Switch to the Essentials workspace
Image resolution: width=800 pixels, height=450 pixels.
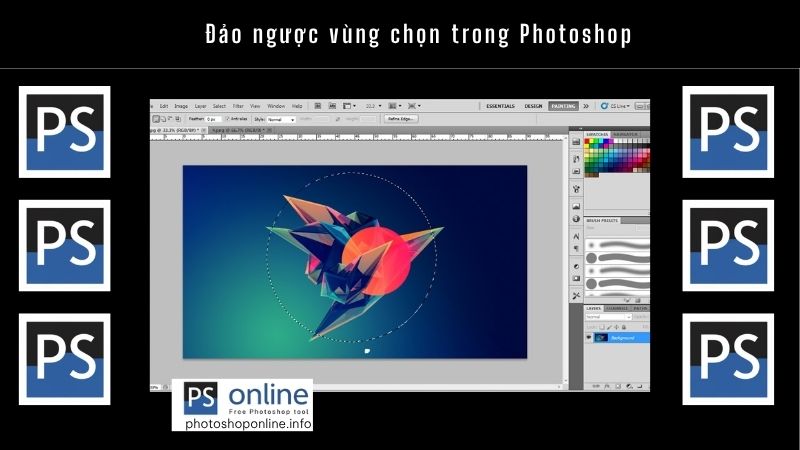point(500,106)
